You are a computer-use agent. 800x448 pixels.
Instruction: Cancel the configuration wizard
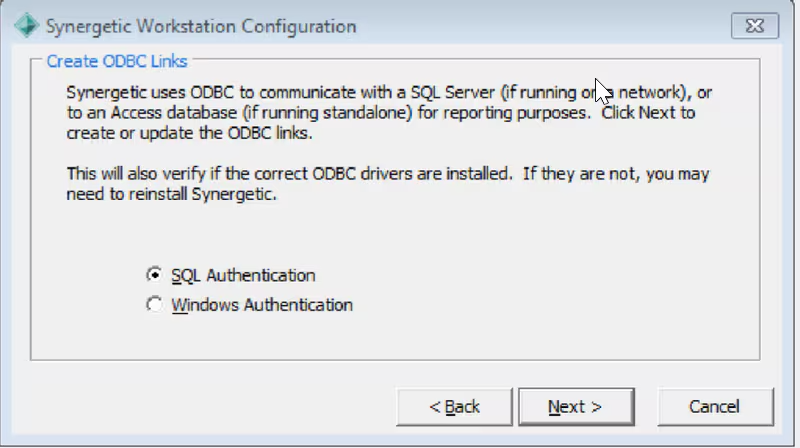click(x=715, y=407)
